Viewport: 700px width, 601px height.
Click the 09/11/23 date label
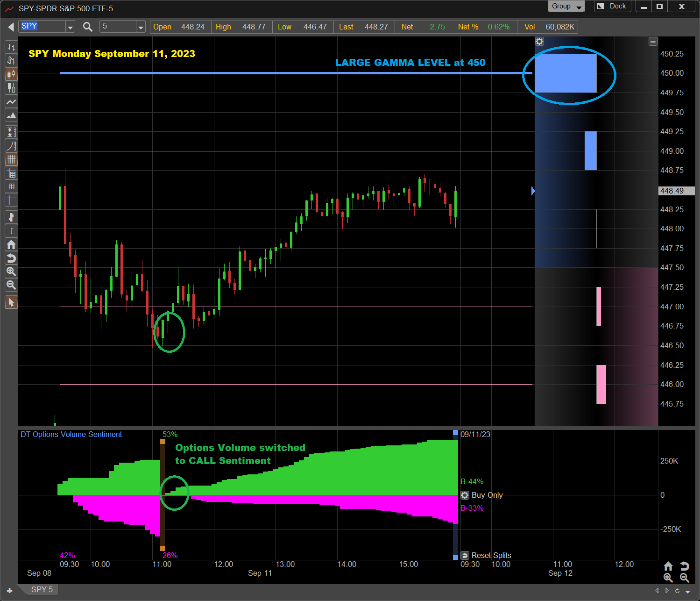pyautogui.click(x=475, y=434)
